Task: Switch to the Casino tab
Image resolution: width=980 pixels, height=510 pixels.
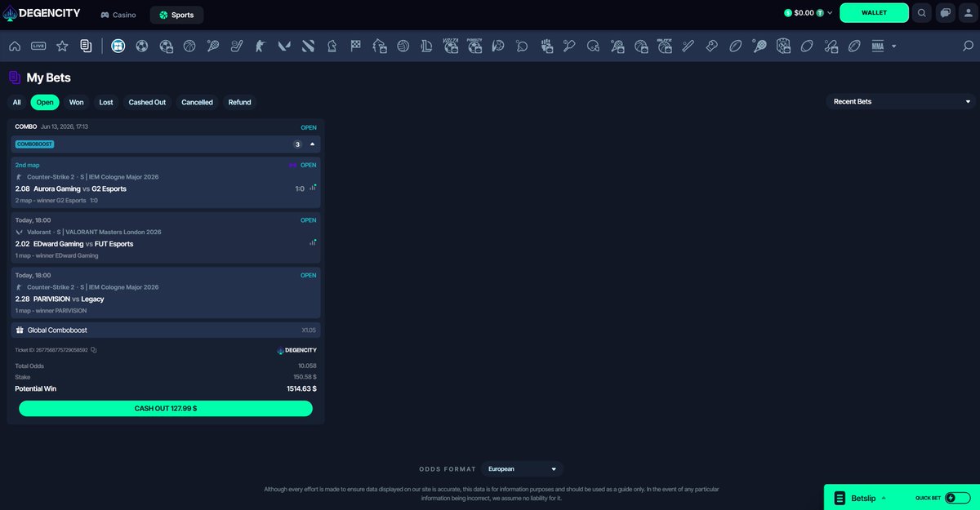Action: click(118, 15)
